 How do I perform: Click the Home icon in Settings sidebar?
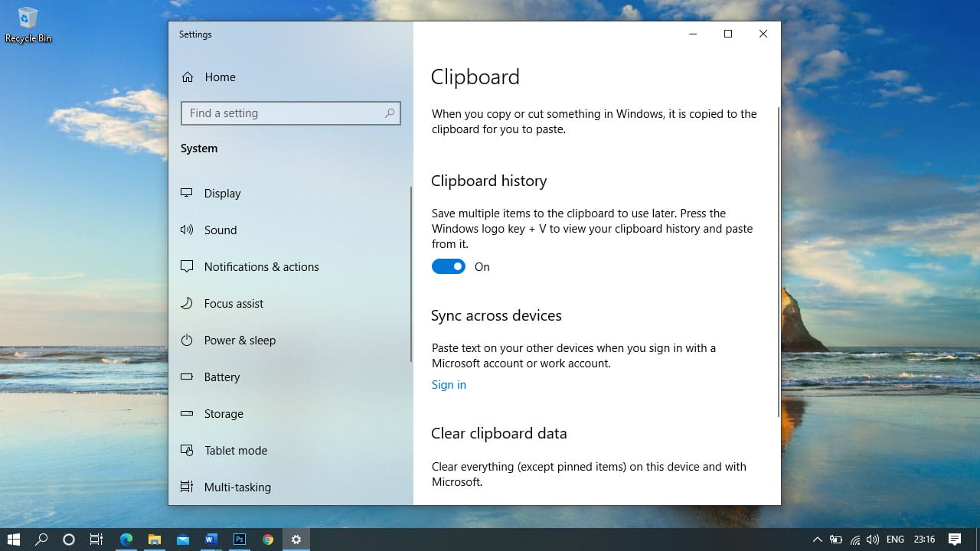click(187, 77)
